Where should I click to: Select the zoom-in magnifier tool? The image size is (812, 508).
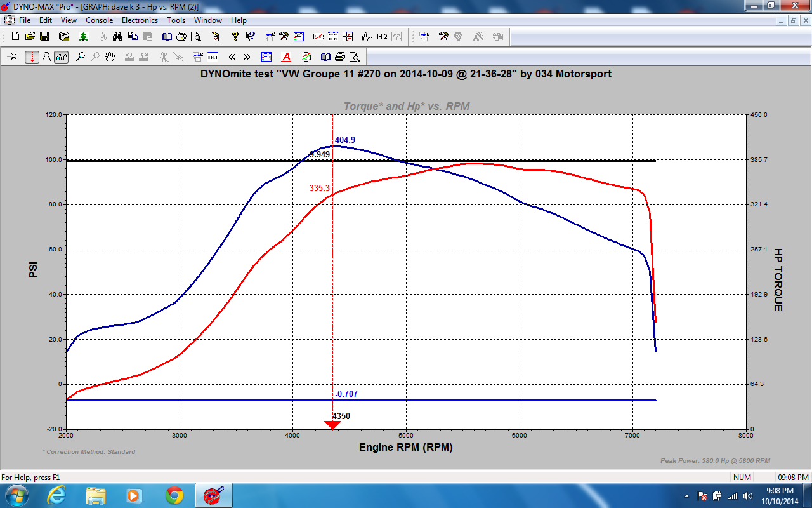[80, 56]
